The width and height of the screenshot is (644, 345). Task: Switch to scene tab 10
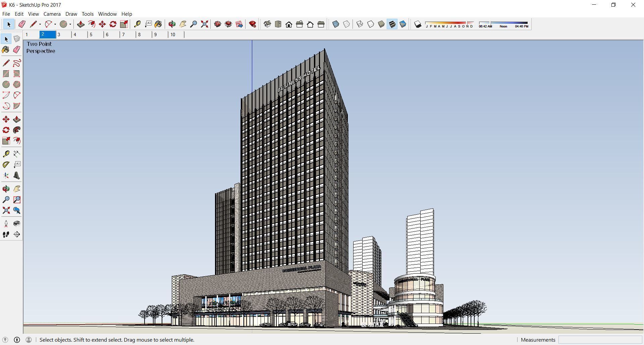coord(176,34)
